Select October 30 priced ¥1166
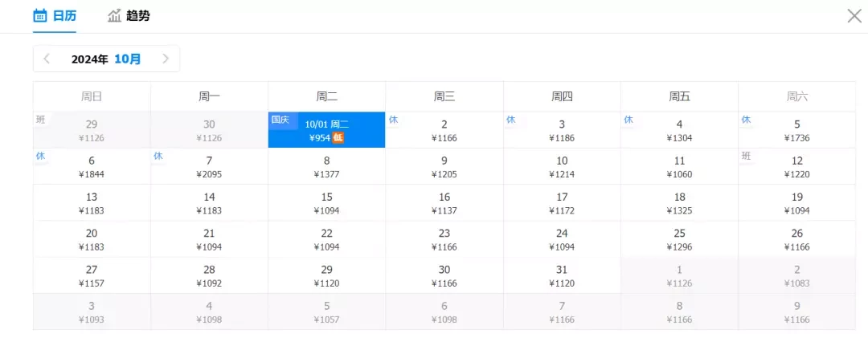868x346 pixels. (444, 276)
